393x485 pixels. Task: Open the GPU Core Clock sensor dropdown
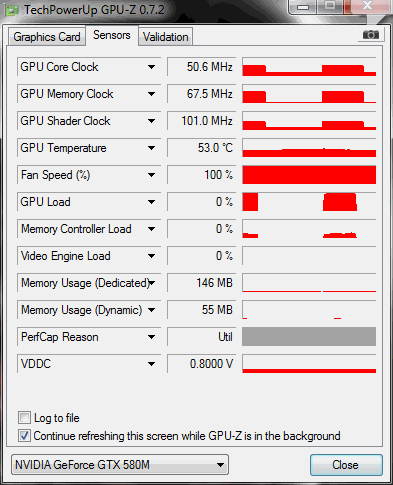point(151,67)
